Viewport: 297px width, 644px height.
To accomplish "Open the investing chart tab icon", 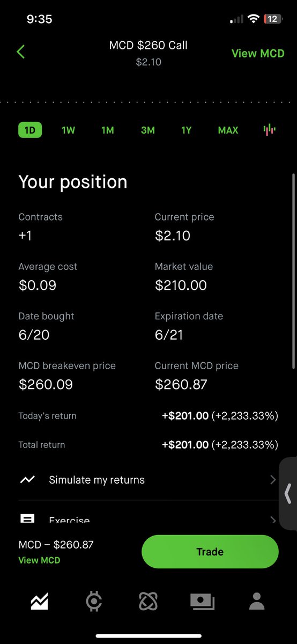I will 39,601.
